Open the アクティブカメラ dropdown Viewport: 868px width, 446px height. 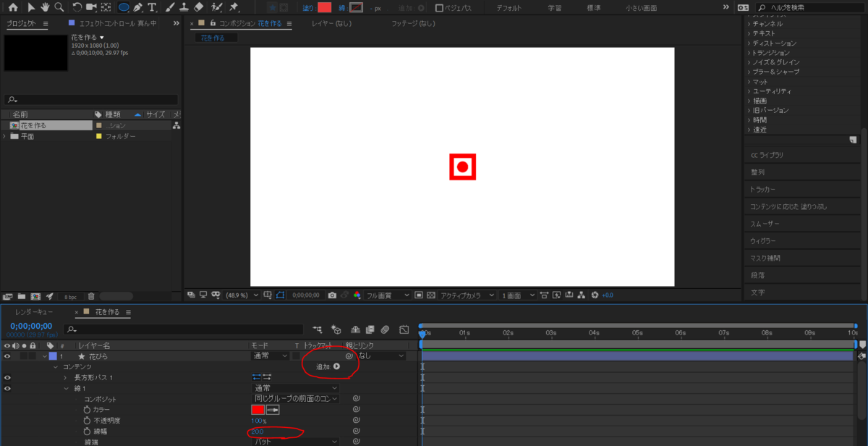pyautogui.click(x=467, y=295)
